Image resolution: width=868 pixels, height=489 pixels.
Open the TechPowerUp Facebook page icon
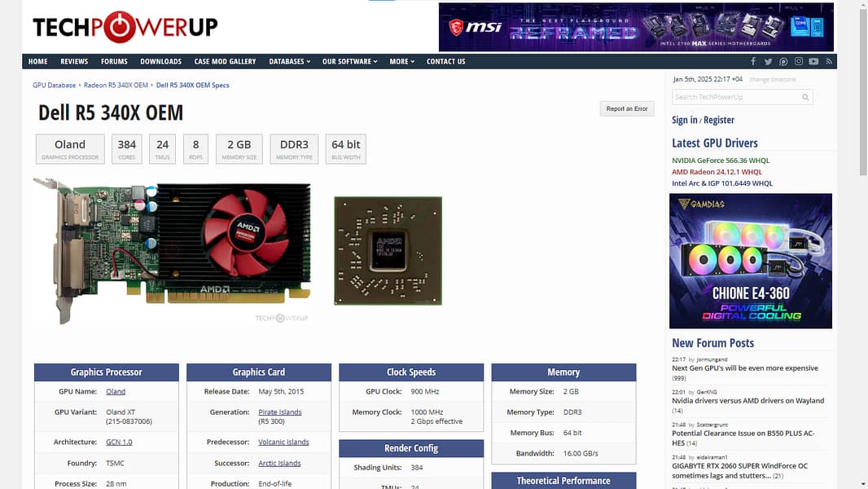pyautogui.click(x=753, y=61)
